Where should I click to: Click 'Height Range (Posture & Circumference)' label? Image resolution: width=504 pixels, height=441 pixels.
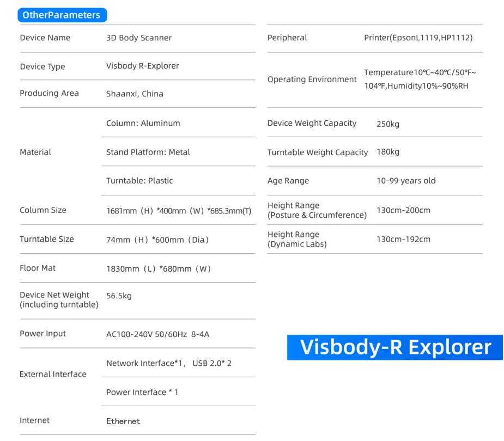coord(317,210)
